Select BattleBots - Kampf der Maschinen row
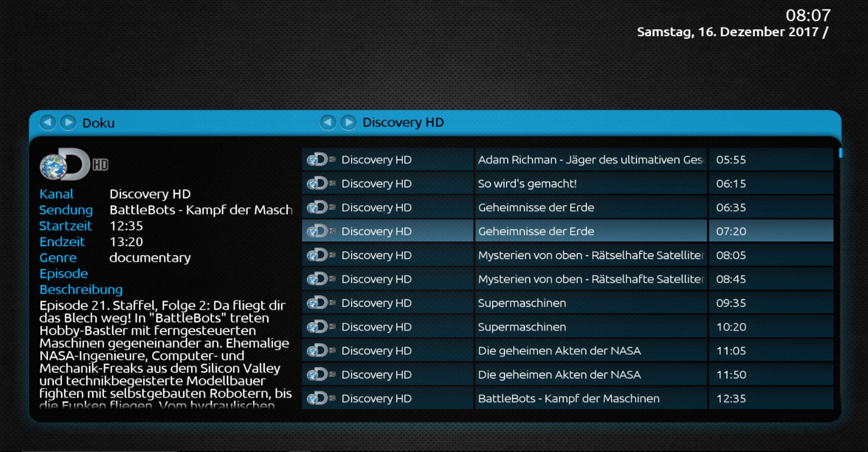 click(x=590, y=398)
